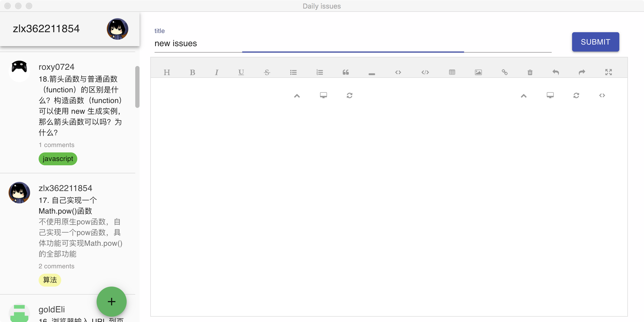
Task: Insert a table
Action: [452, 72]
